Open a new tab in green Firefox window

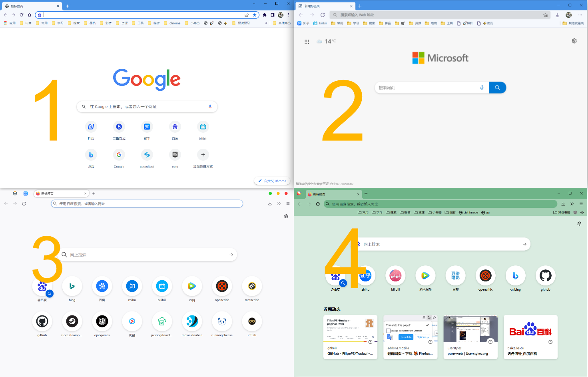click(366, 193)
